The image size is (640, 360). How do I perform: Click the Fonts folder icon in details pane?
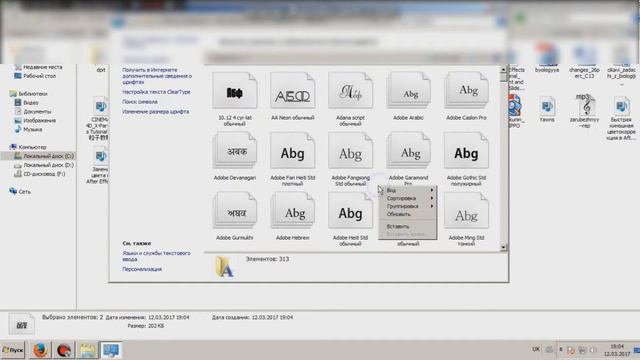pyautogui.click(x=224, y=267)
